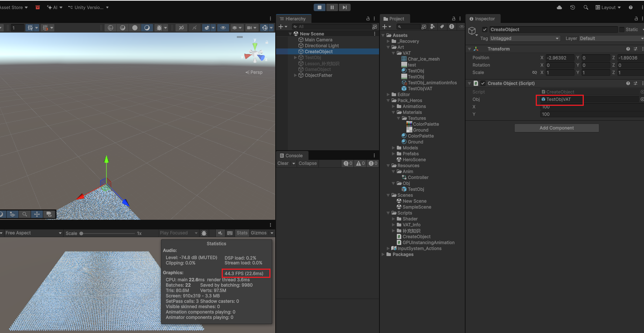The height and width of the screenshot is (333, 644).
Task: Open the Layout menu
Action: (x=608, y=7)
